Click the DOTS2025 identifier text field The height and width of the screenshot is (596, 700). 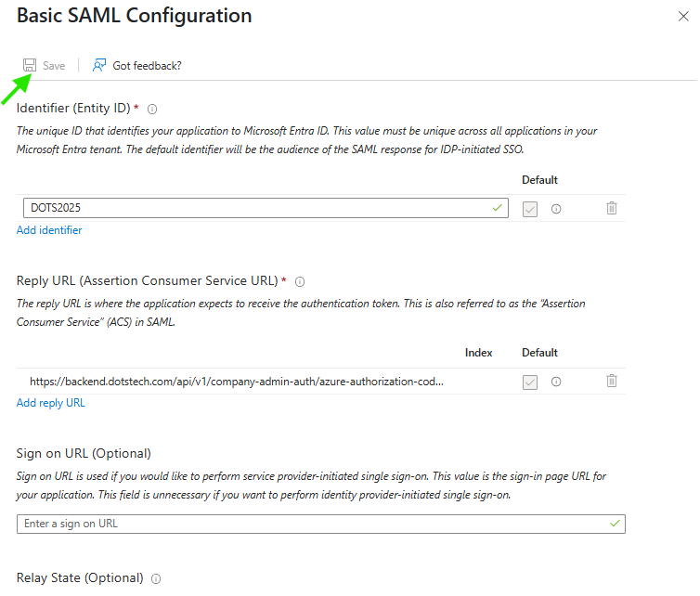click(x=260, y=208)
